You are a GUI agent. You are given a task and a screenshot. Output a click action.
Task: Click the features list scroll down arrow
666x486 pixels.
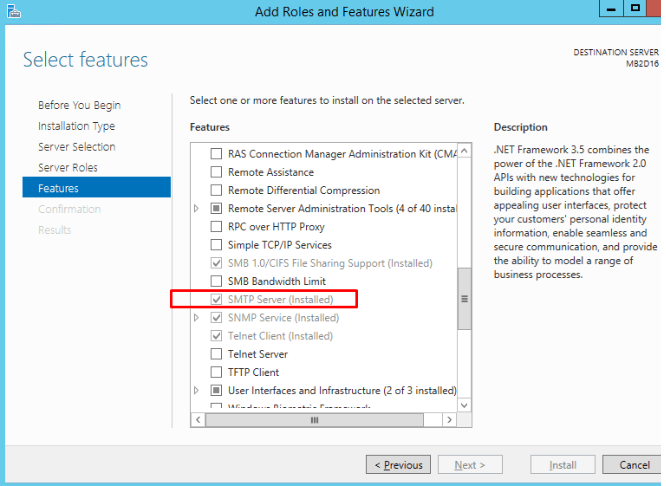tap(463, 404)
